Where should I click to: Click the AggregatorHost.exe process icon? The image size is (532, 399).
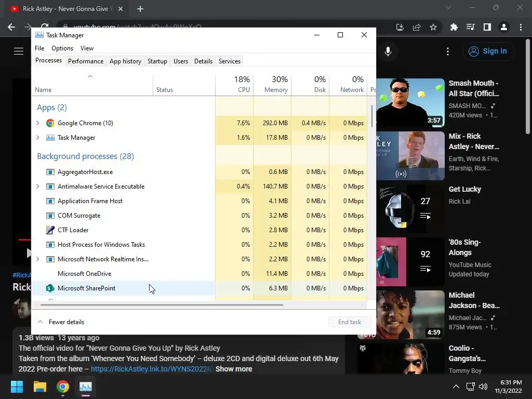[x=50, y=172]
